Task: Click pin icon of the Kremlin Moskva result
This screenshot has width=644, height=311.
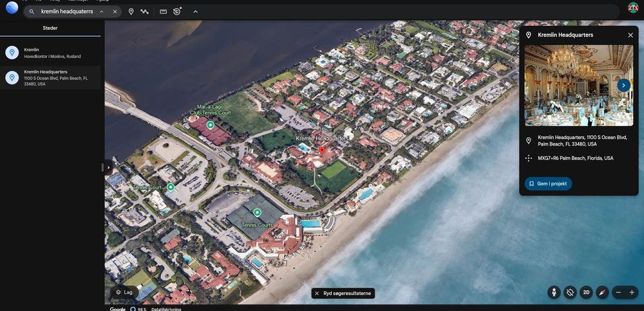Action: click(x=12, y=53)
